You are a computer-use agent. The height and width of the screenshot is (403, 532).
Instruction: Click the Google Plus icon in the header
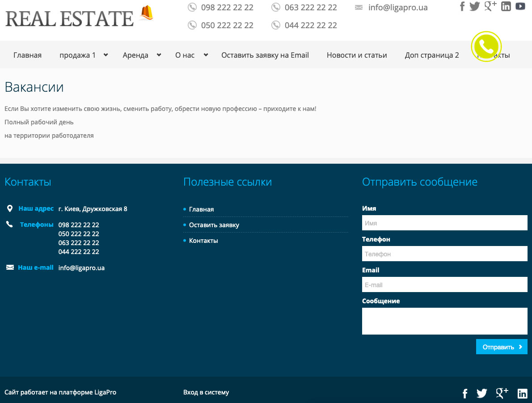tap(490, 6)
